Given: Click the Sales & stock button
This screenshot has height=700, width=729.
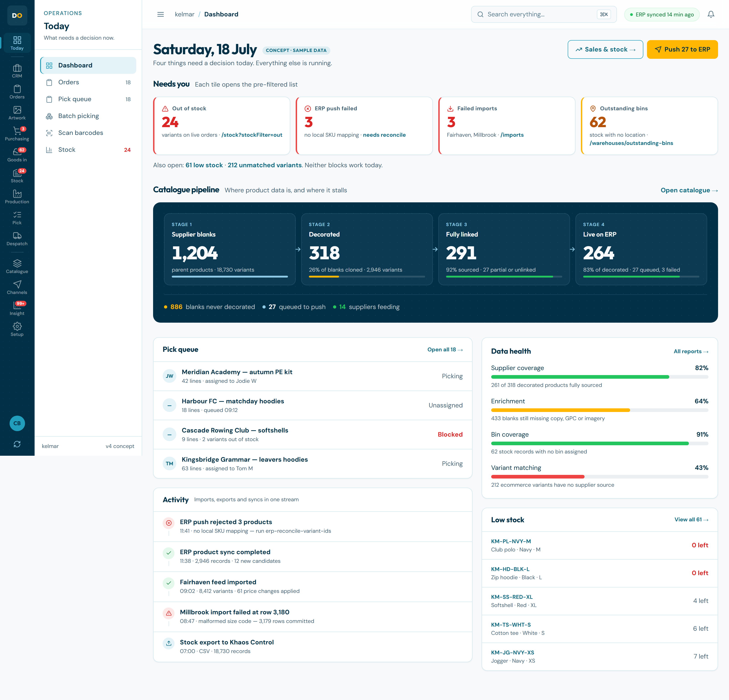Looking at the screenshot, I should (605, 49).
